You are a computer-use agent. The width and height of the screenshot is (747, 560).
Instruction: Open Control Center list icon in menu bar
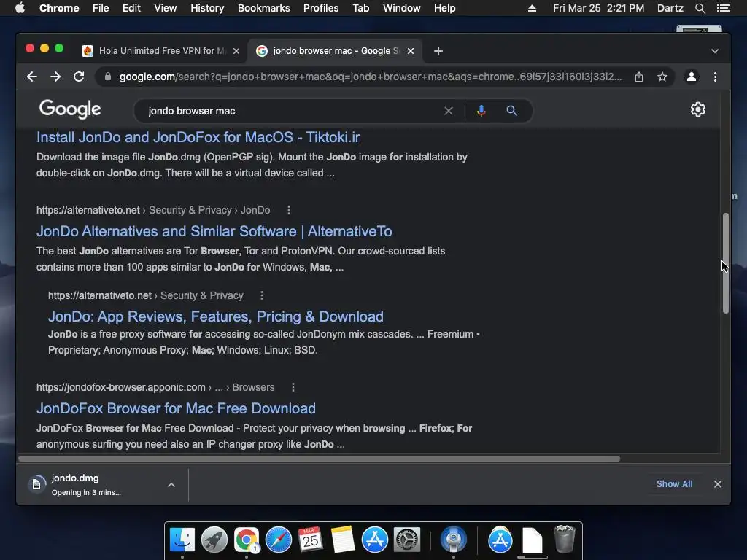coord(723,8)
